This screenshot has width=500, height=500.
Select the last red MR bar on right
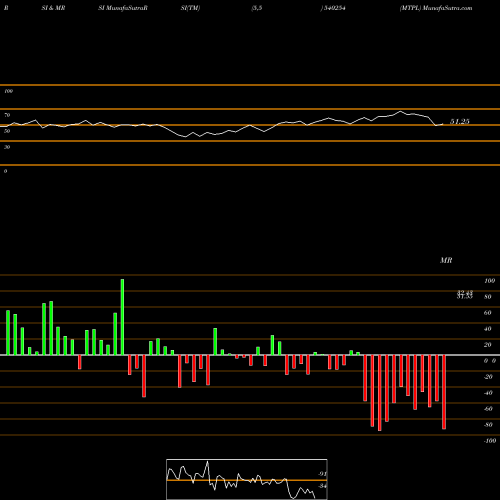tap(444, 392)
